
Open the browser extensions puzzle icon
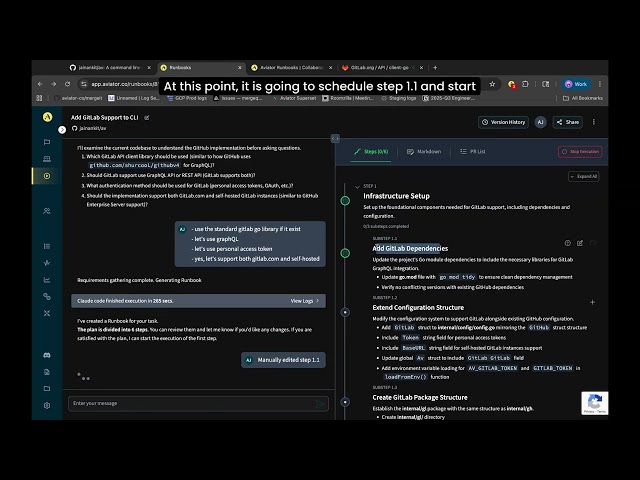(x=525, y=84)
